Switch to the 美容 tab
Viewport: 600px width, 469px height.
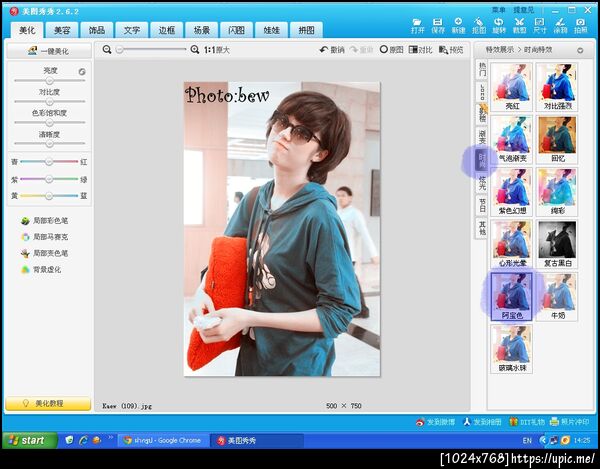(62, 30)
